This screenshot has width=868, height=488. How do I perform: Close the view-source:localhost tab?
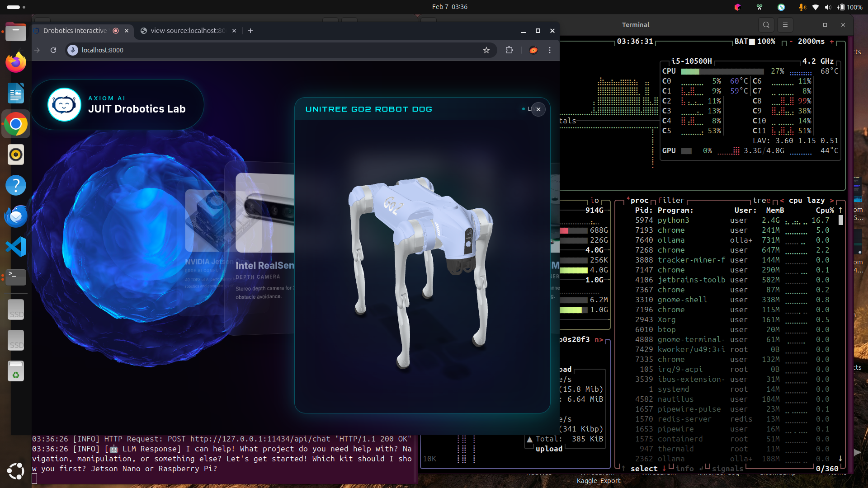[x=234, y=31]
